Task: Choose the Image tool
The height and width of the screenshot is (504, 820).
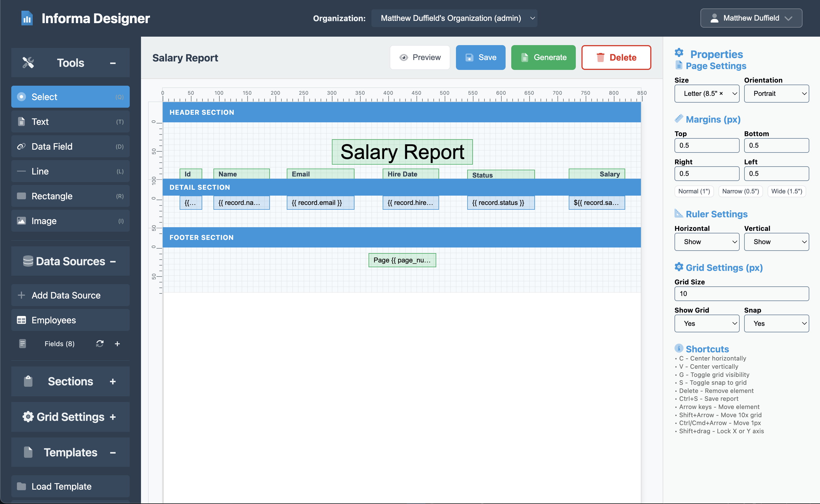Action: point(70,221)
